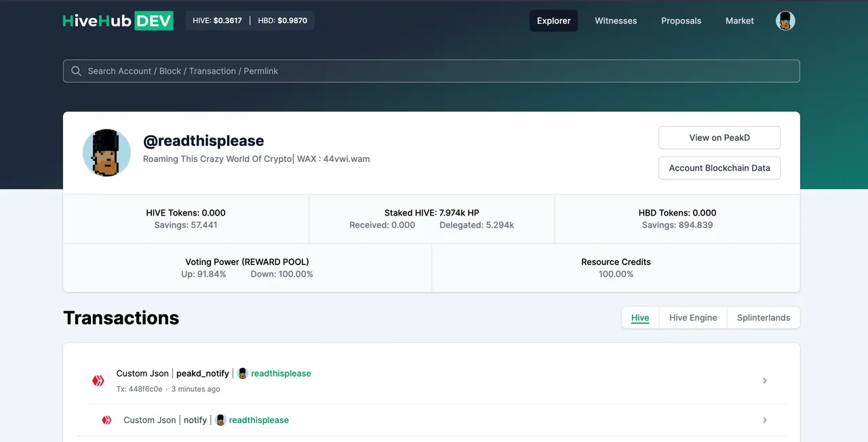Viewport: 868px width, 442px height.
Task: Open the Proposals page
Action: pyautogui.click(x=681, y=21)
